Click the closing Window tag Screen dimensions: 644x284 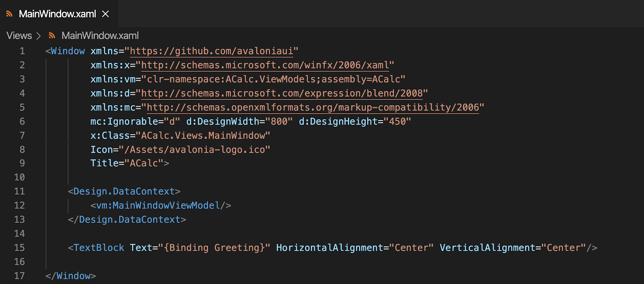click(73, 276)
